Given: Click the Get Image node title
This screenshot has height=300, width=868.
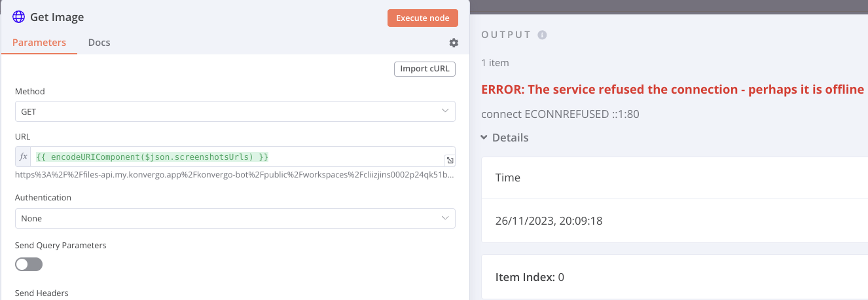Looking at the screenshot, I should [x=57, y=17].
